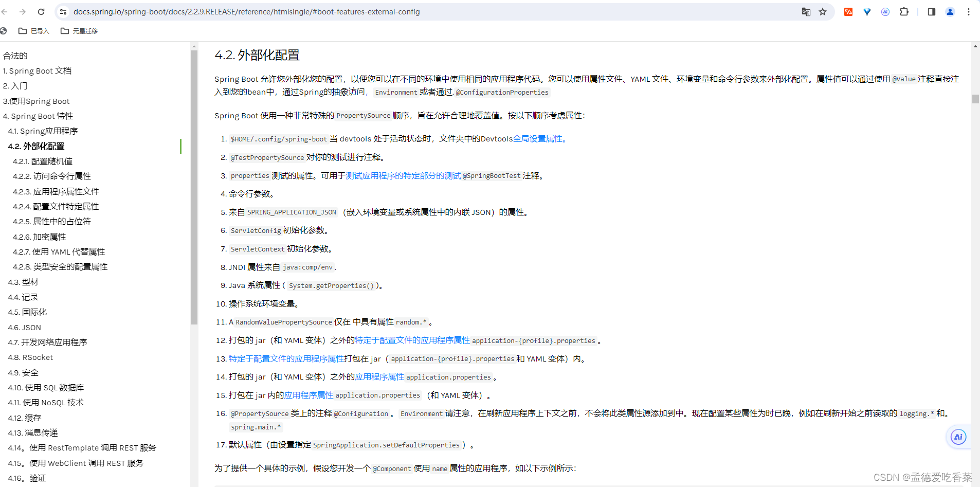Open sidebar item 3.使用Spring Boot
980x487 pixels.
(36, 101)
